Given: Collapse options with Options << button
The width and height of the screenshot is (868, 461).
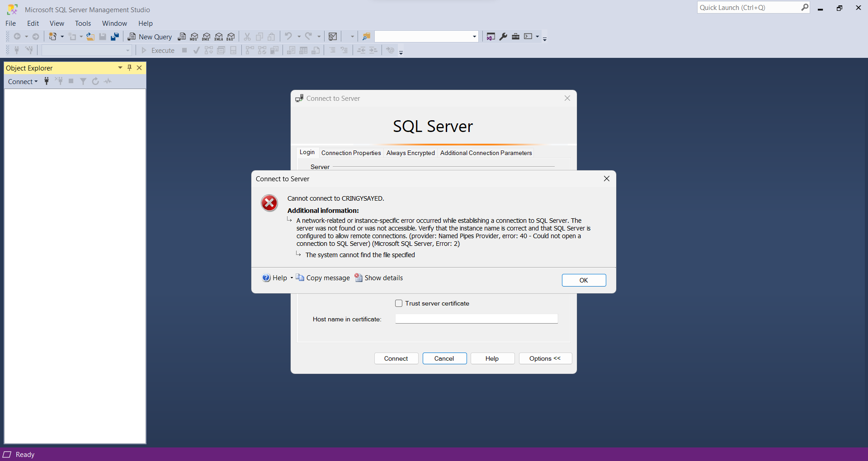Looking at the screenshot, I should pyautogui.click(x=545, y=358).
